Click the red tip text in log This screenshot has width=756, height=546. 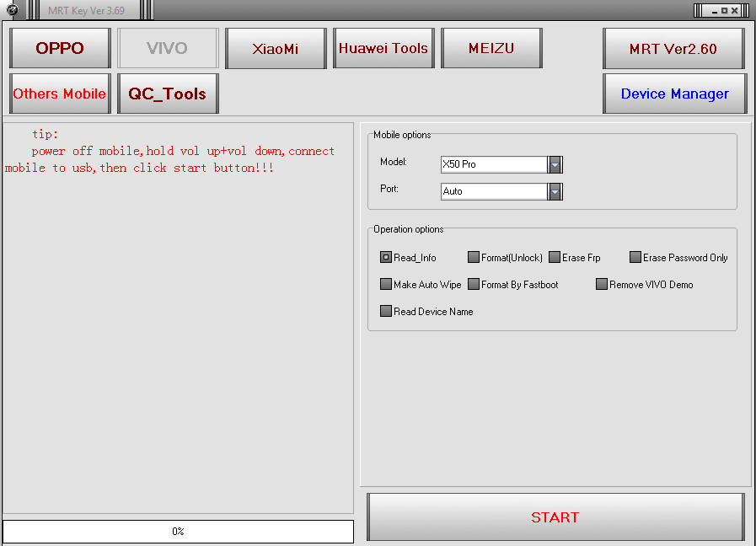coord(169,152)
